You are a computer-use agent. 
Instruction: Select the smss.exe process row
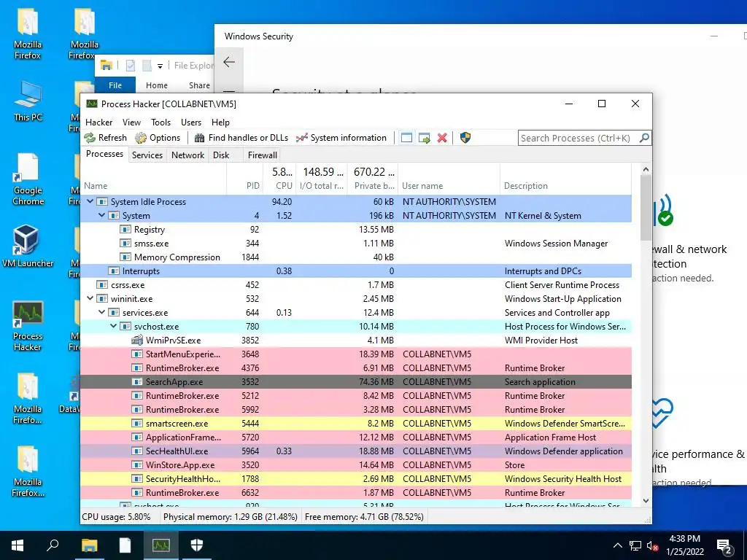356,244
